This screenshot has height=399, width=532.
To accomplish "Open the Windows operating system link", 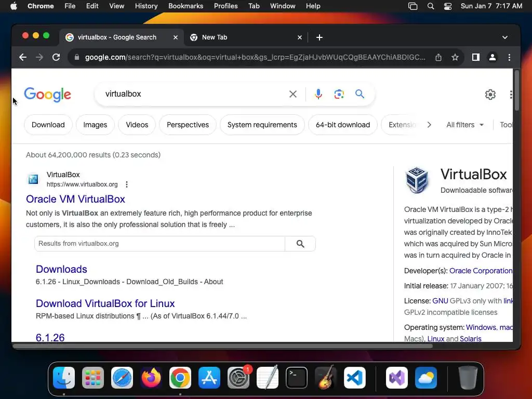I will click(x=481, y=327).
